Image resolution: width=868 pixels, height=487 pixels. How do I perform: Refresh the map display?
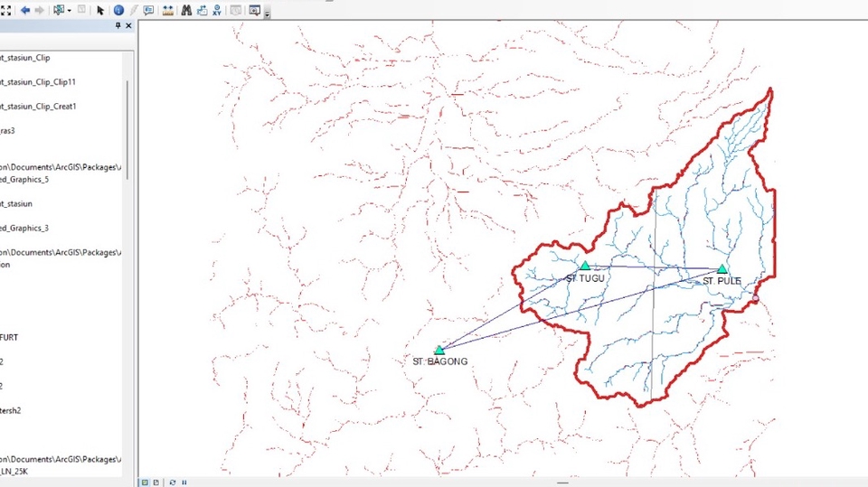pos(172,482)
